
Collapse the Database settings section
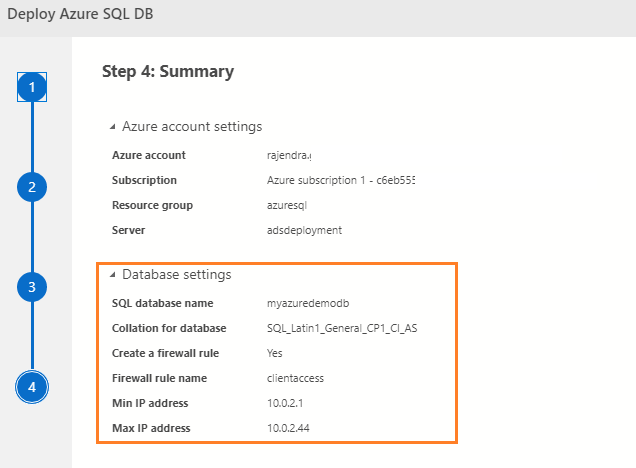pos(113,274)
